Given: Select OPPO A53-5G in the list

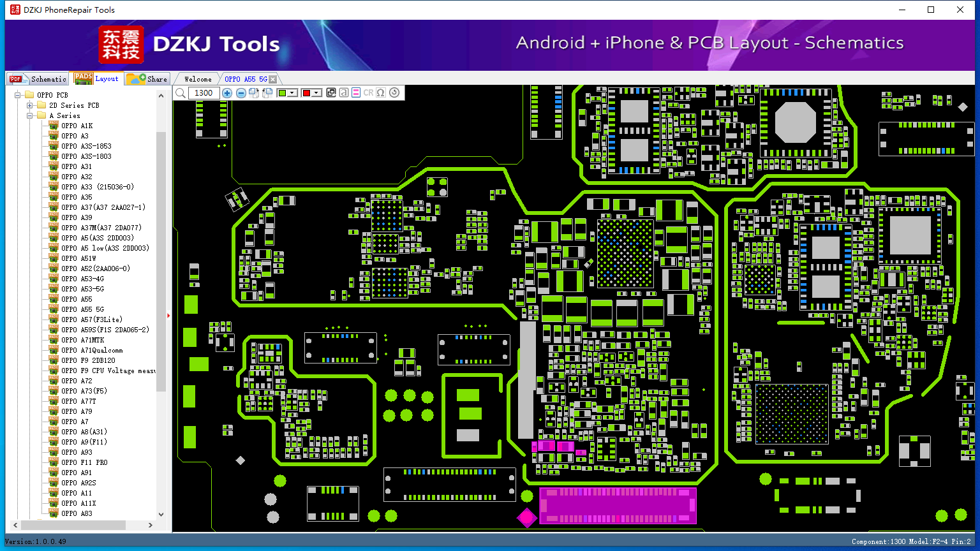Looking at the screenshot, I should 82,289.
